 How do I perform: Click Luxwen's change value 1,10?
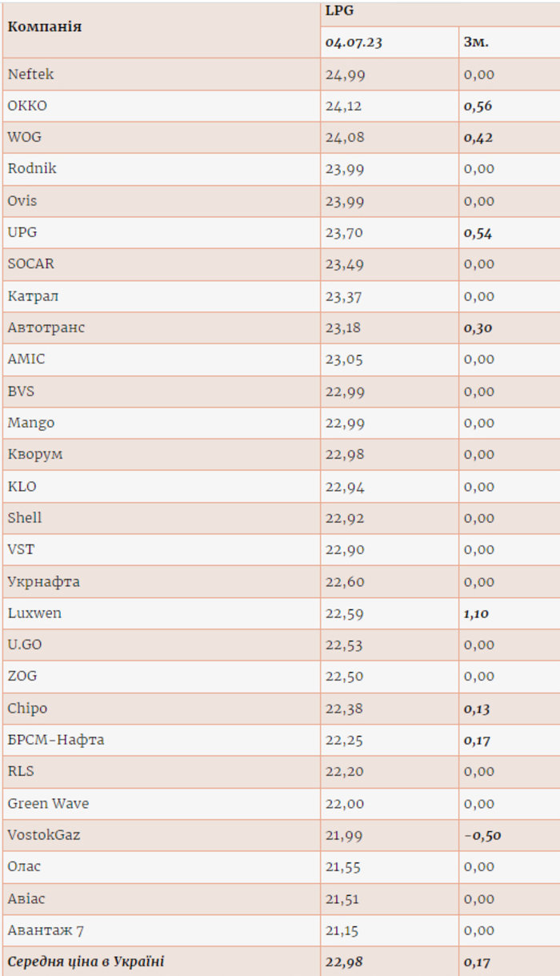pyautogui.click(x=477, y=613)
